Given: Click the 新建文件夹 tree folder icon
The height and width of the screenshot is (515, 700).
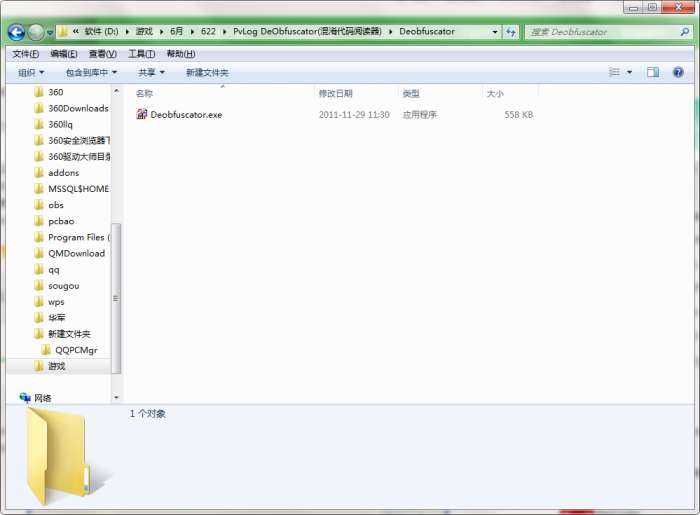Looking at the screenshot, I should 39,333.
